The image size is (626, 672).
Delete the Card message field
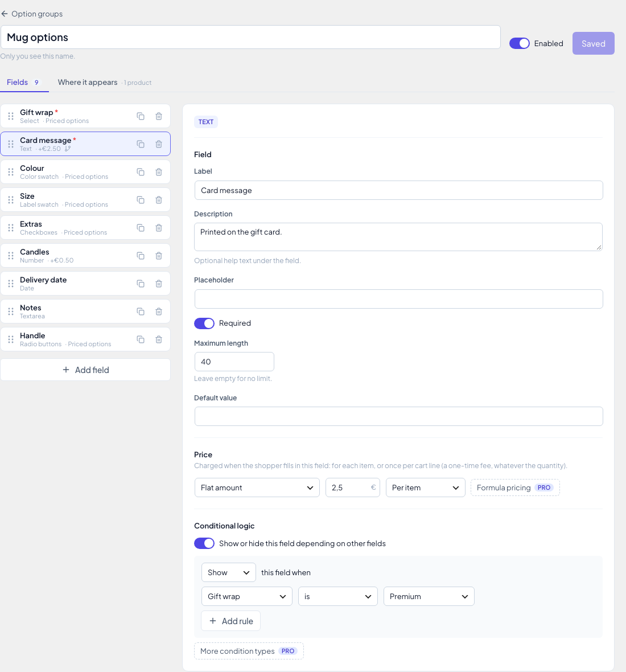coord(159,144)
